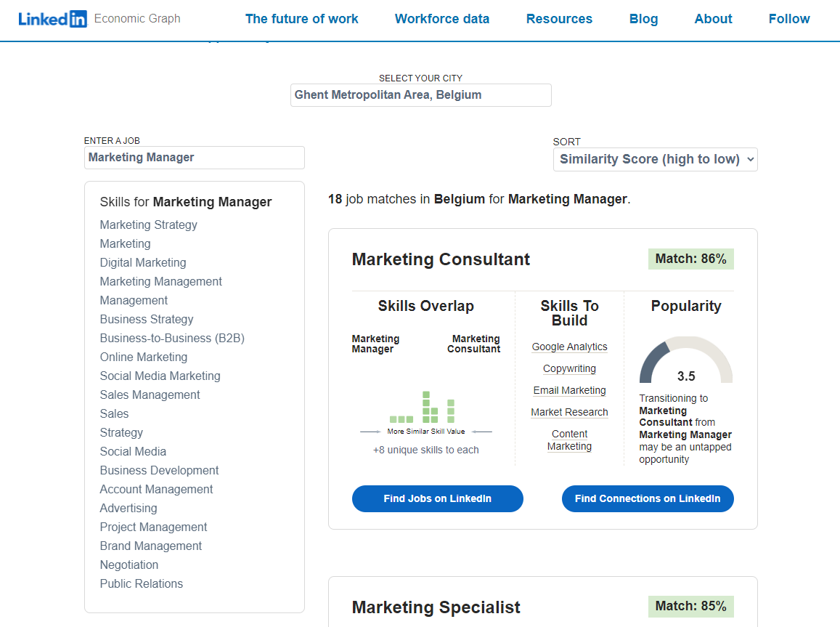This screenshot has width=840, height=627.
Task: Open the About page
Action: (713, 19)
